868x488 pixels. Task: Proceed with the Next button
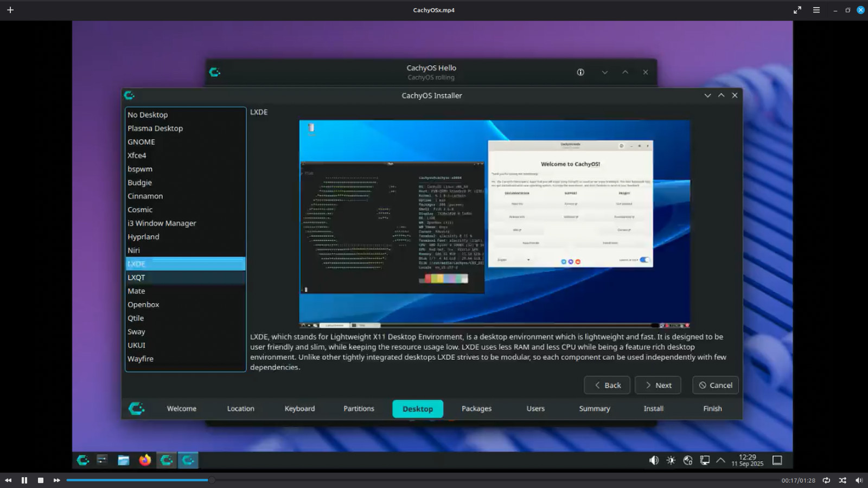658,386
